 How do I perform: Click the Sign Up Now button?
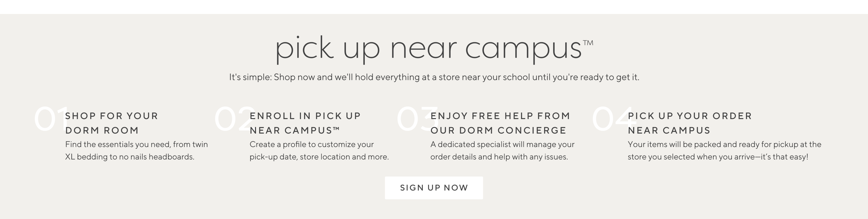(434, 188)
